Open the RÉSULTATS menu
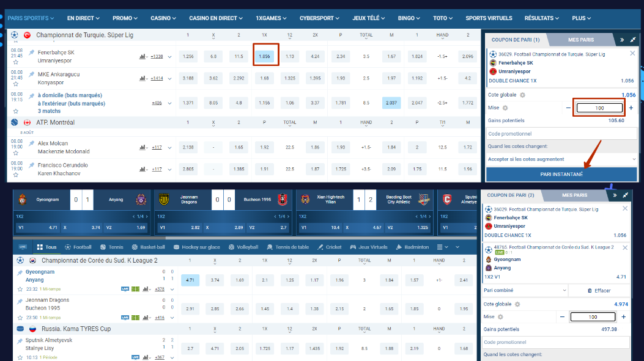The height and width of the screenshot is (361, 644). (x=541, y=18)
